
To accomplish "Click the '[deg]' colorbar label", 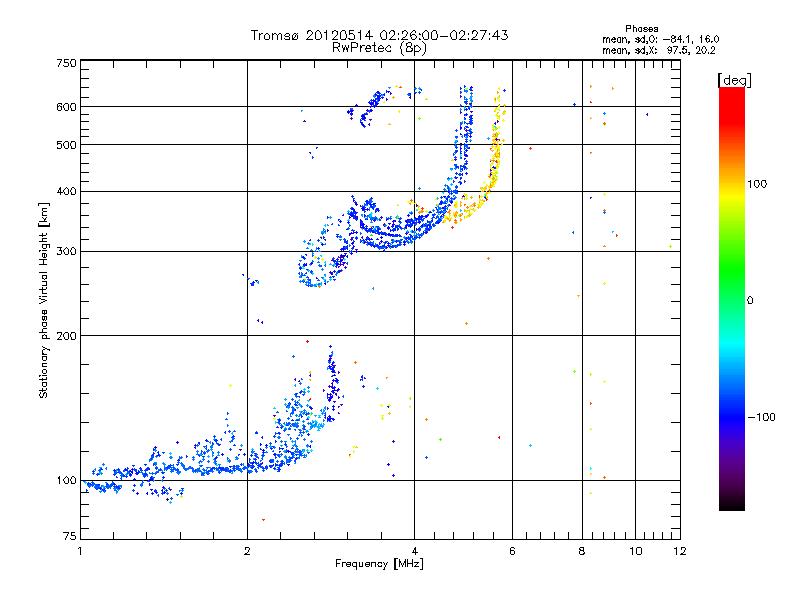I will coord(734,80).
